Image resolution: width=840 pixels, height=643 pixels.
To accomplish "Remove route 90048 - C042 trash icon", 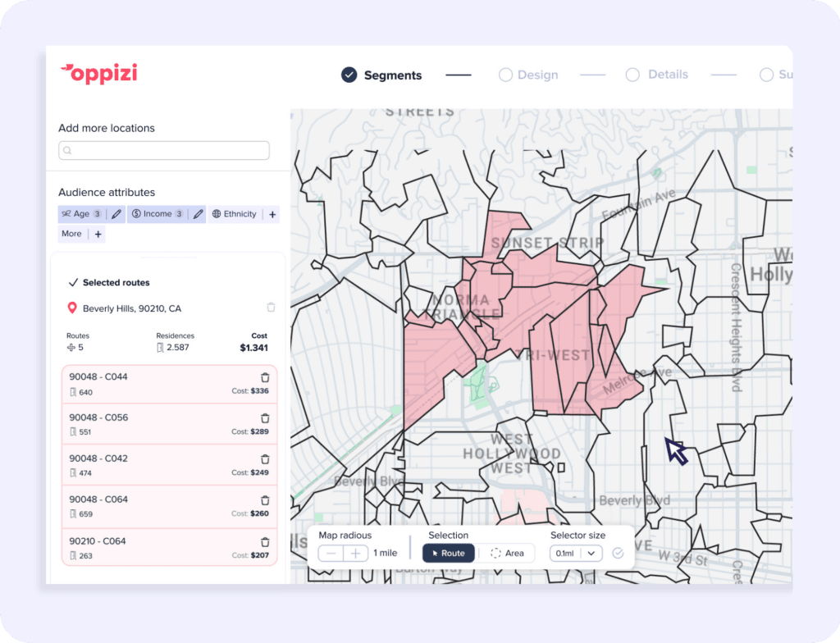I will 265,459.
